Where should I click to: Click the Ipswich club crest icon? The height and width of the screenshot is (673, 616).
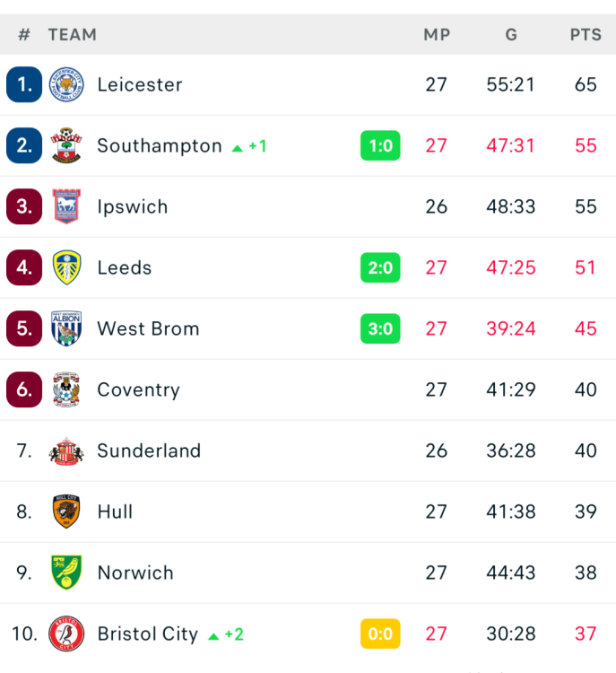pyautogui.click(x=66, y=206)
